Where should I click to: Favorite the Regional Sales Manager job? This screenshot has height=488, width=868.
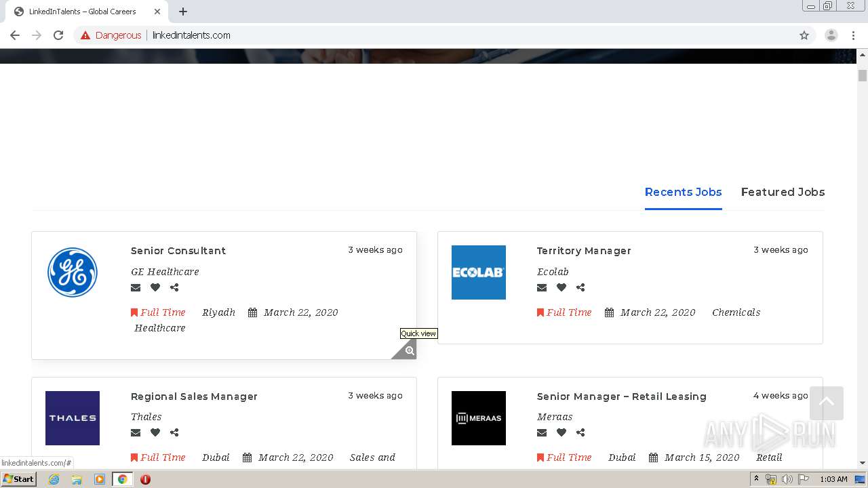155,432
